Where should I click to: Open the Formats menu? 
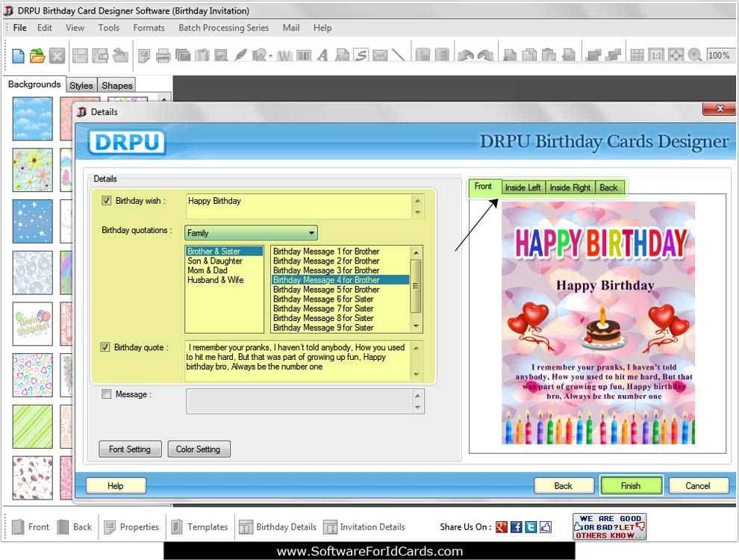(x=149, y=28)
